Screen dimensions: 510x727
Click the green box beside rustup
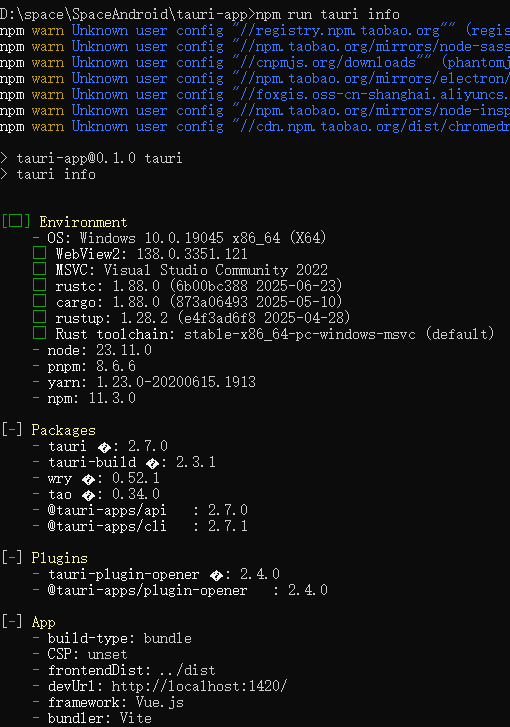tap(39, 317)
